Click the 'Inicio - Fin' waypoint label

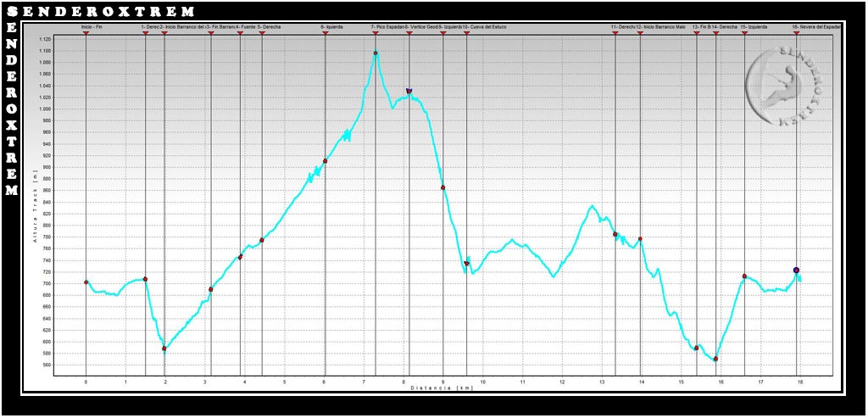point(92,26)
